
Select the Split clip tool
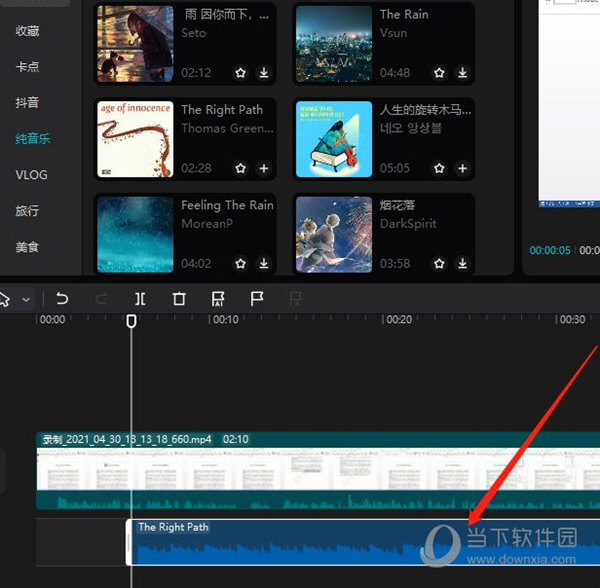140,298
